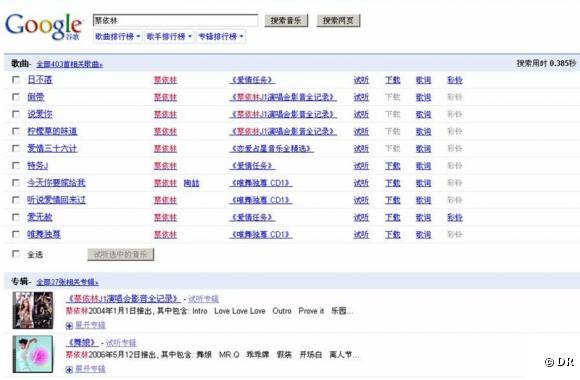Screen dimensions: 580x380
Task: Check the box for song 特务J
Action: (16, 165)
